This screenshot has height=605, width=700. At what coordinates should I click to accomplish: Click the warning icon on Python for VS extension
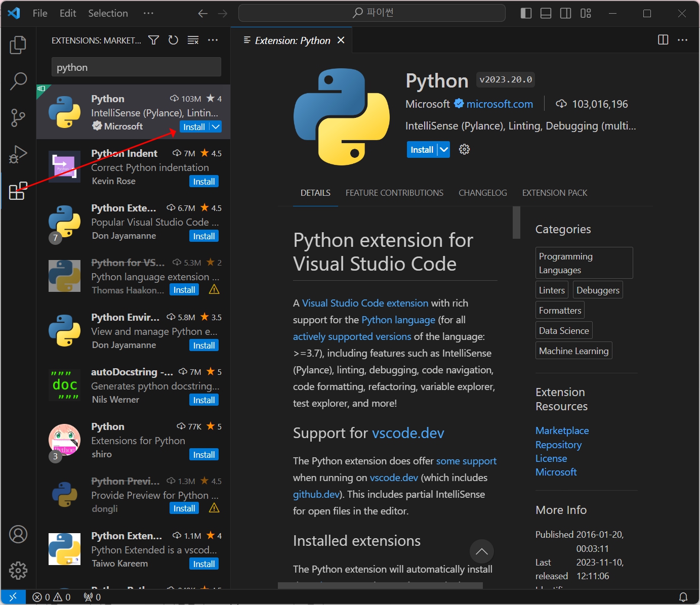(214, 289)
